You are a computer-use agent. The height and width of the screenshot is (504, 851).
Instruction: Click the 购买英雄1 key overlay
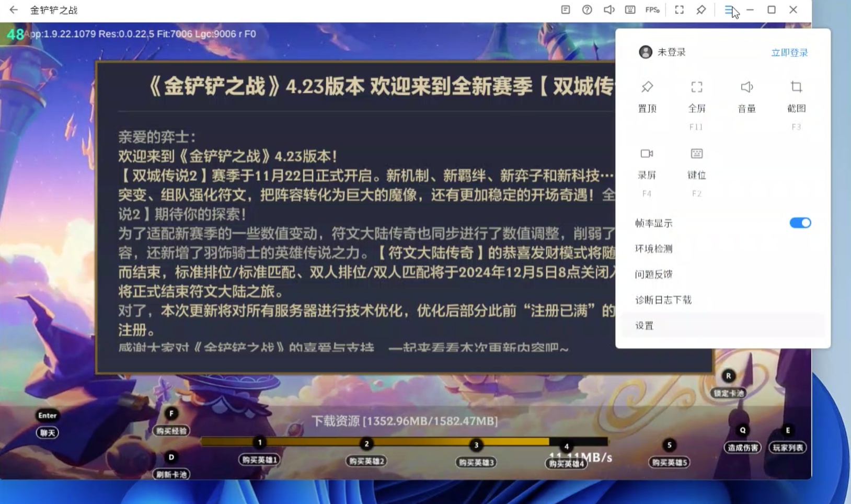click(x=259, y=451)
